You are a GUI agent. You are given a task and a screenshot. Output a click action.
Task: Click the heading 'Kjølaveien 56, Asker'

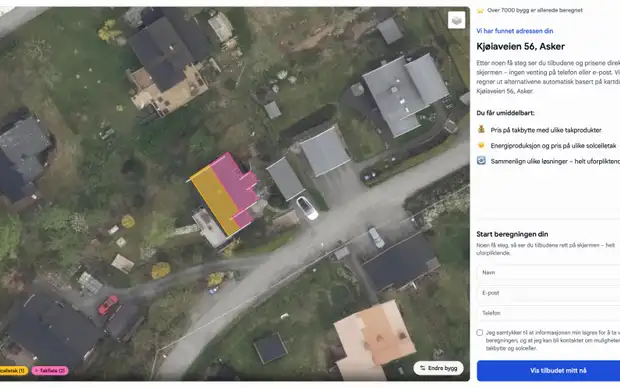point(520,47)
